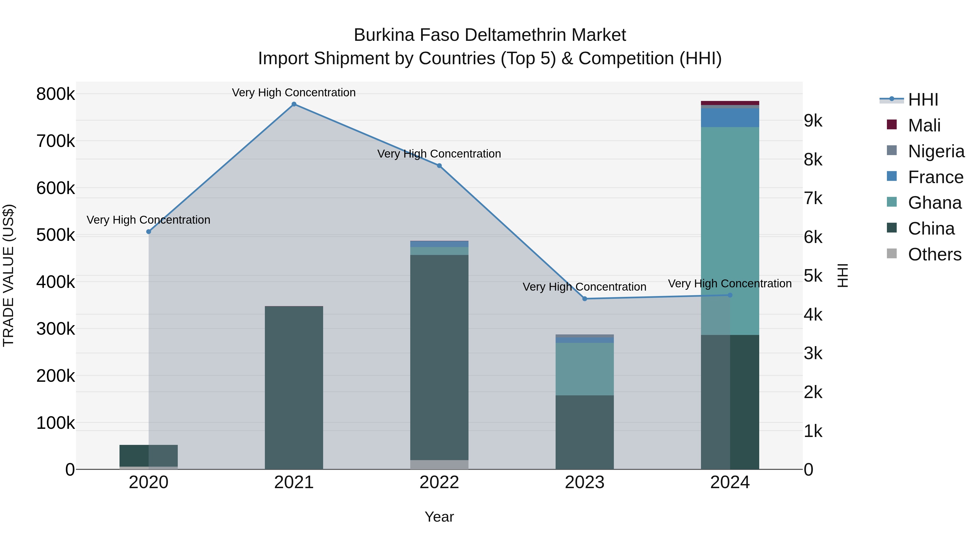Screen dimensions: 980x551
Task: Click the Mali segment atop 2024 bar
Action: (x=730, y=103)
